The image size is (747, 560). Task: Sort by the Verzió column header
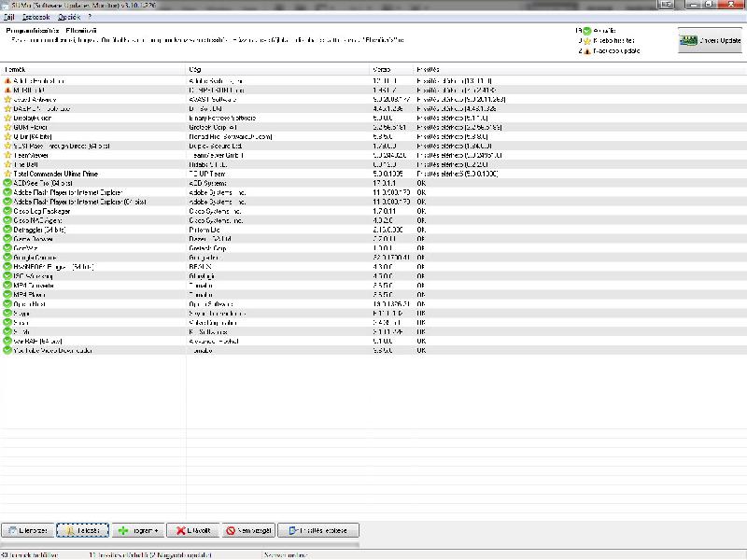coord(391,69)
